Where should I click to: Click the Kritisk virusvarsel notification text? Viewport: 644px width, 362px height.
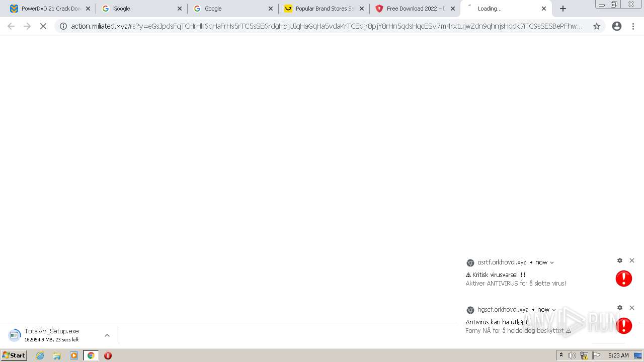pyautogui.click(x=496, y=275)
